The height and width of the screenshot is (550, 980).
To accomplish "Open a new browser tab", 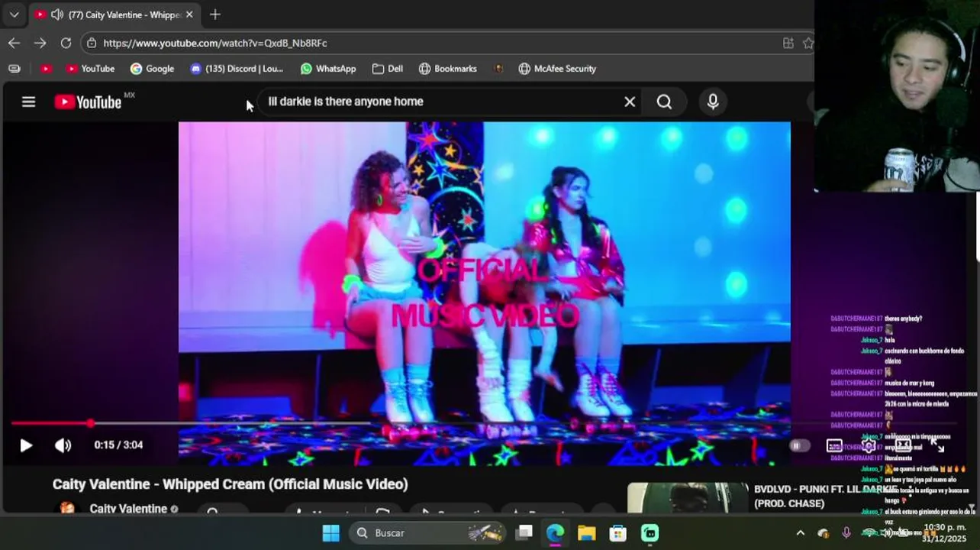I will pyautogui.click(x=215, y=15).
